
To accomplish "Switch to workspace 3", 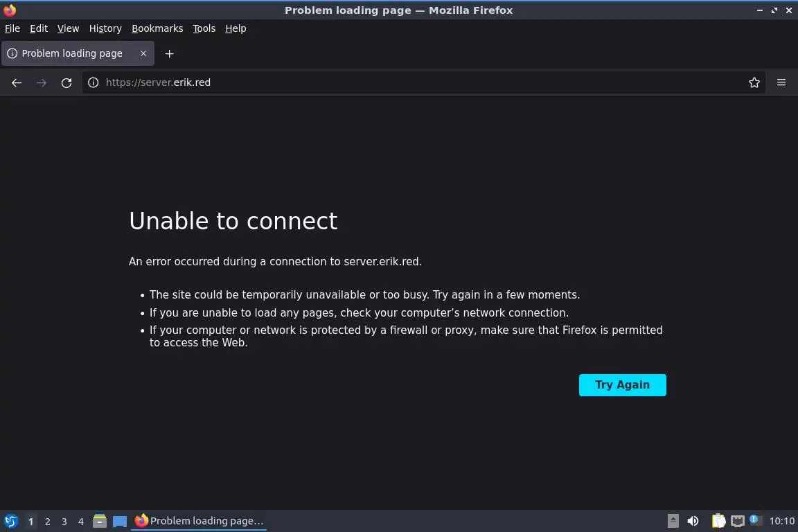I will pyautogui.click(x=64, y=522).
